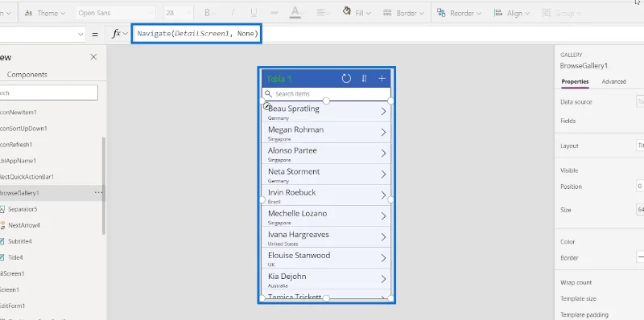Select IconRefresh1 in tree view

(x=16, y=145)
